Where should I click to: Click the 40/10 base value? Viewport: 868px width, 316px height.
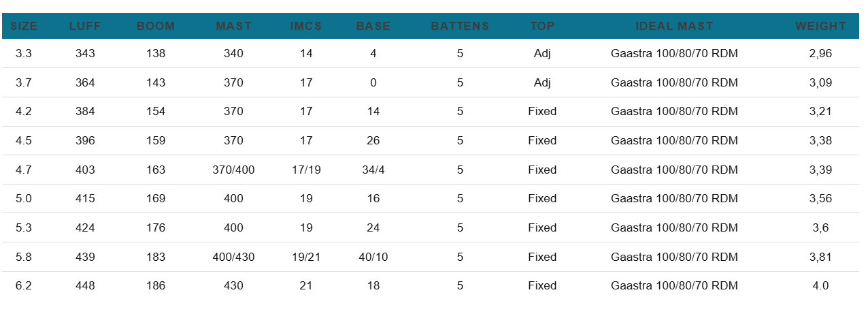tap(373, 257)
